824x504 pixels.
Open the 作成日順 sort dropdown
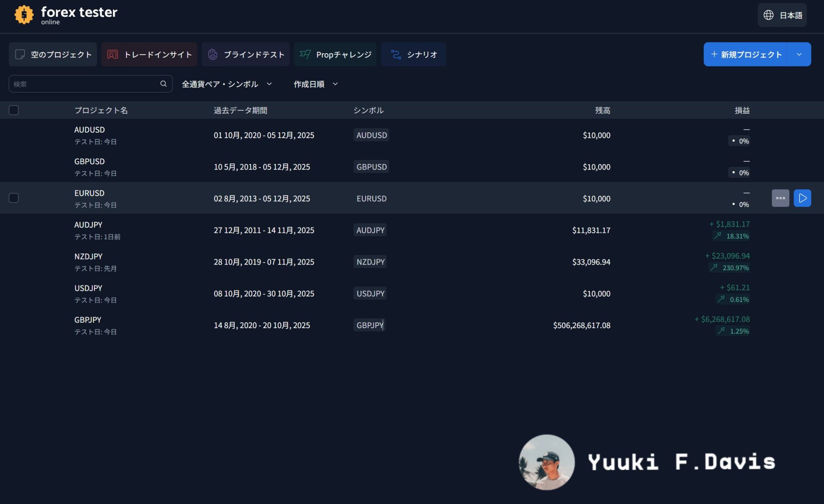click(315, 84)
